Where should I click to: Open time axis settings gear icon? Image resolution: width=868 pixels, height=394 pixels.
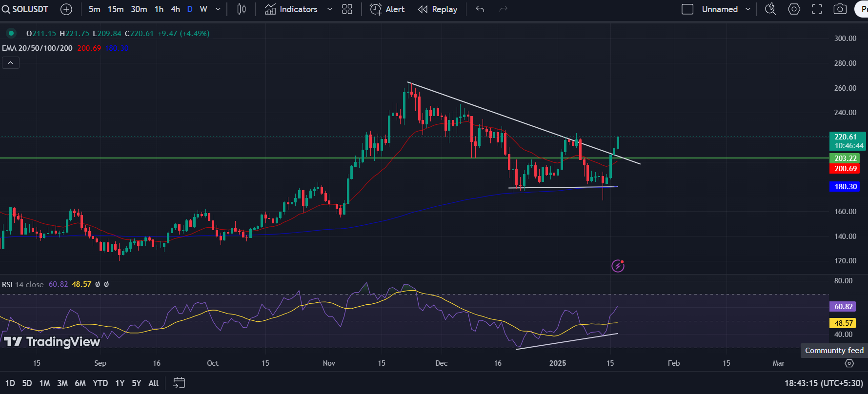(x=849, y=363)
